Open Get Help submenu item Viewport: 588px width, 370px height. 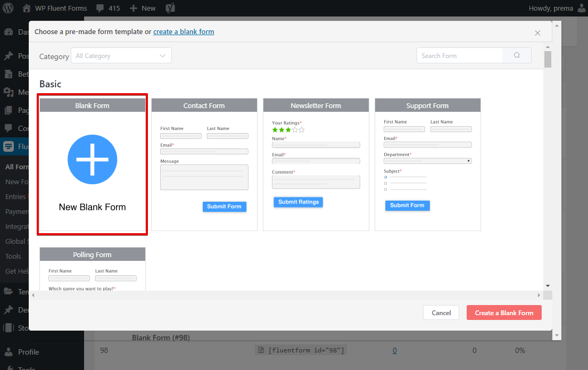pos(17,271)
